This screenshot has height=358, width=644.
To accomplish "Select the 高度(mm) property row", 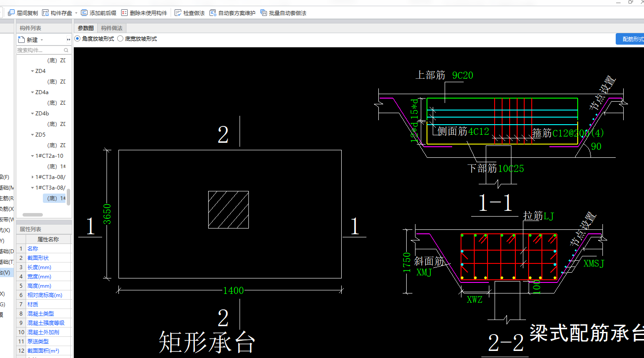I will pyautogui.click(x=44, y=286).
